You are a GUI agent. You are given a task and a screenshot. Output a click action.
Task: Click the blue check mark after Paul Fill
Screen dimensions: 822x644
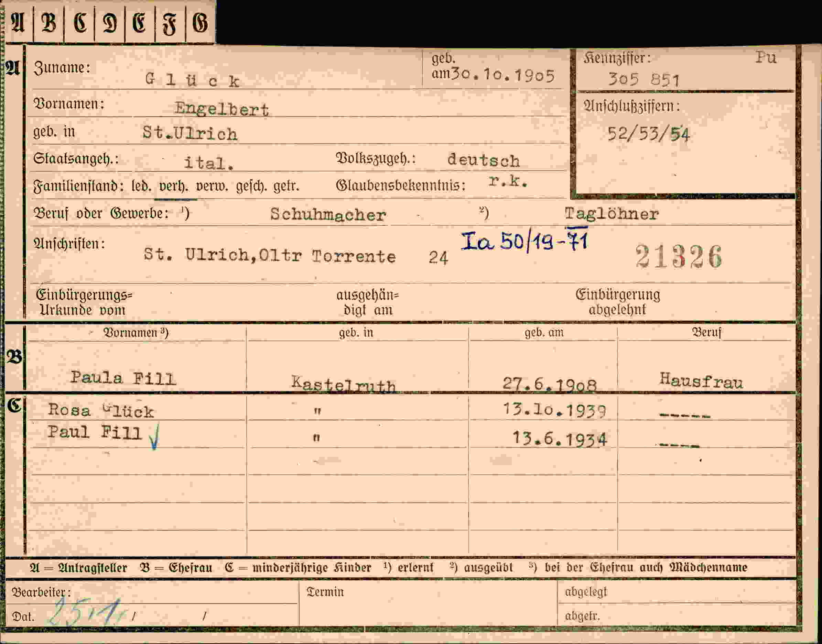click(154, 437)
